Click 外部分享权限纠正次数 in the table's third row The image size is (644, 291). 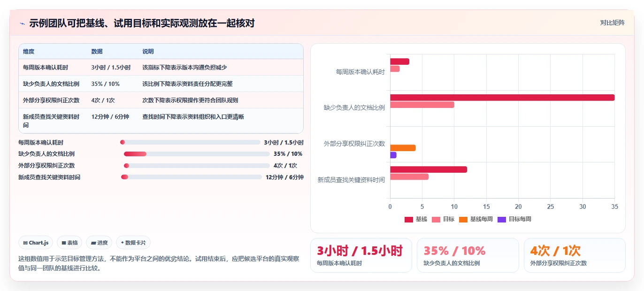point(51,100)
